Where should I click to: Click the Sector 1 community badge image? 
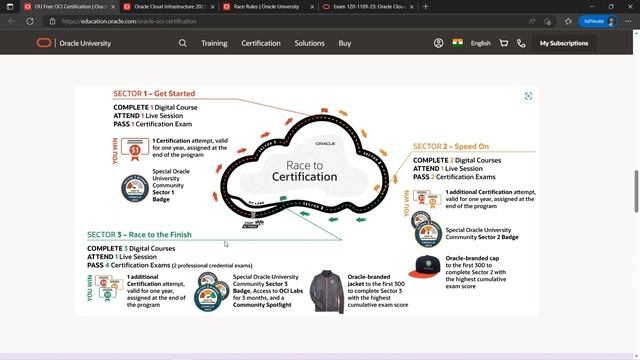pos(135,188)
